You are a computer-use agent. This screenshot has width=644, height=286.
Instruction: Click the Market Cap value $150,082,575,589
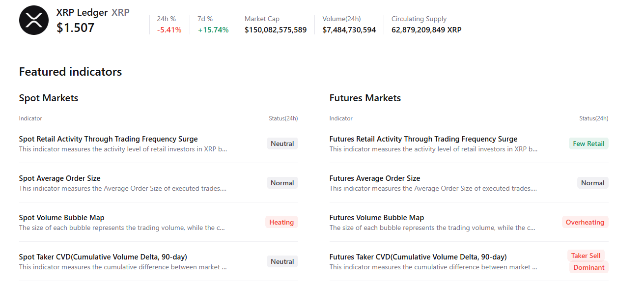click(x=276, y=30)
